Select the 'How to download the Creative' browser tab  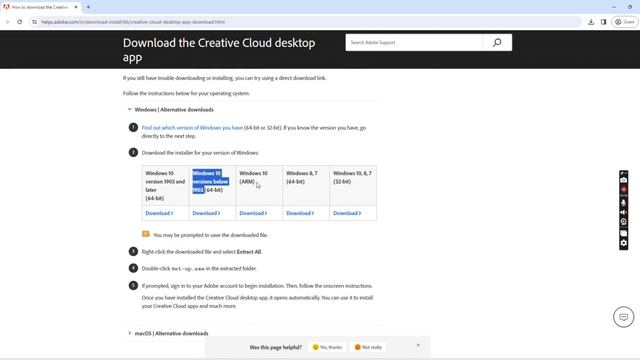tap(40, 7)
